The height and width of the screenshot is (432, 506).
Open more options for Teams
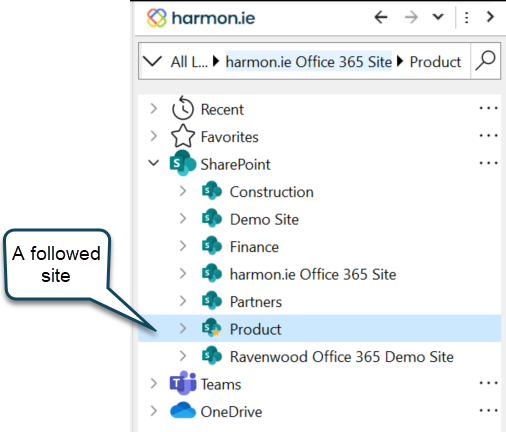[x=488, y=383]
